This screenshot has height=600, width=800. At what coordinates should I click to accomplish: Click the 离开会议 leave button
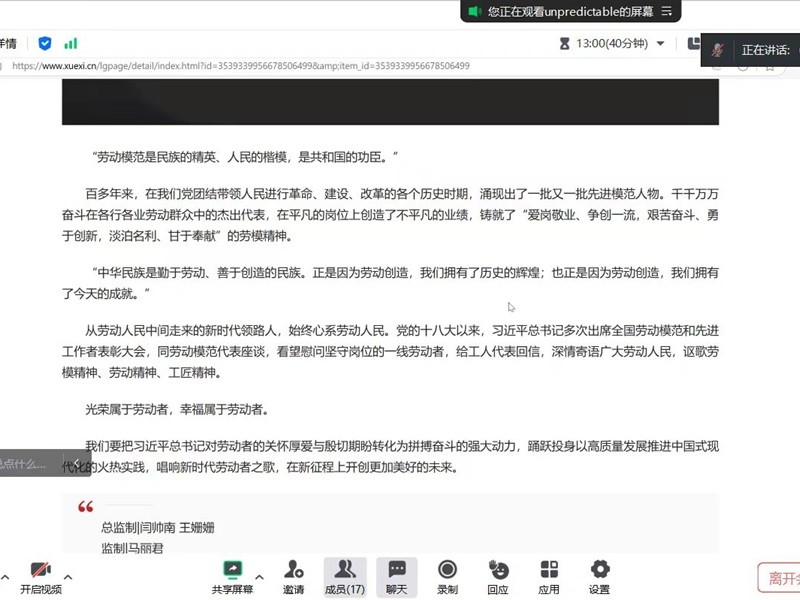(780, 577)
